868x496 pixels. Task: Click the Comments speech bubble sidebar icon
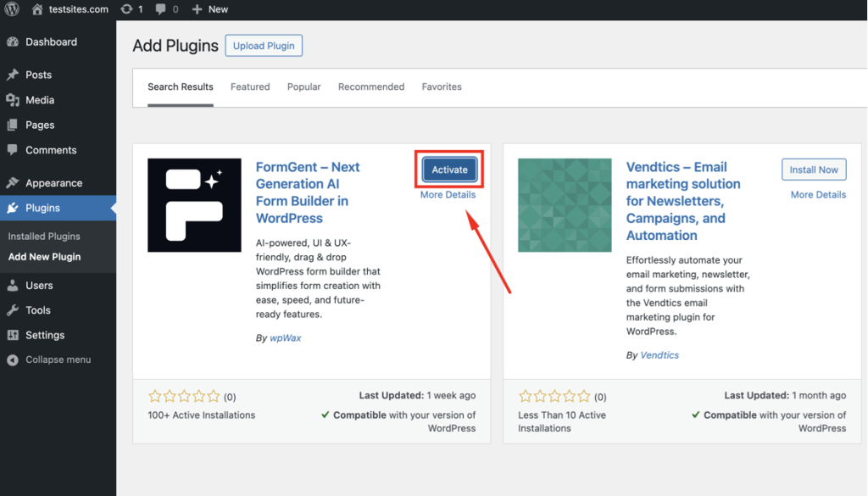(x=13, y=150)
